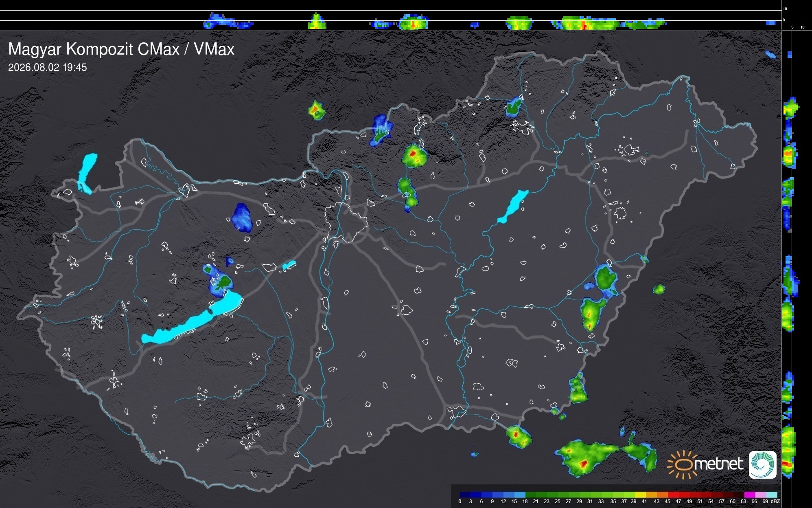This screenshot has height=508, width=812.
Task: Select the red 45 dBZ legend swatch
Action: pyautogui.click(x=673, y=495)
